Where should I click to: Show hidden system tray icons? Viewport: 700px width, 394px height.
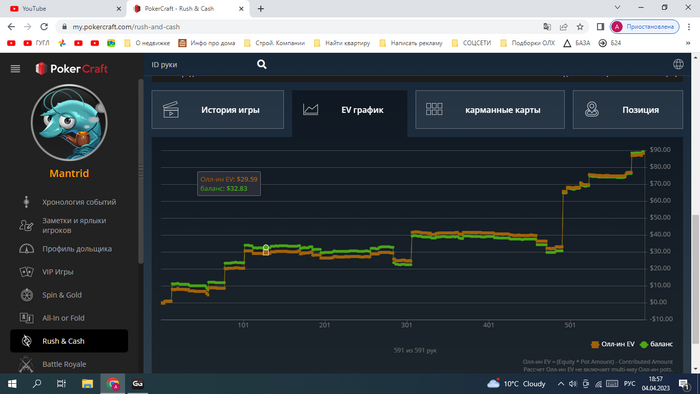click(561, 384)
